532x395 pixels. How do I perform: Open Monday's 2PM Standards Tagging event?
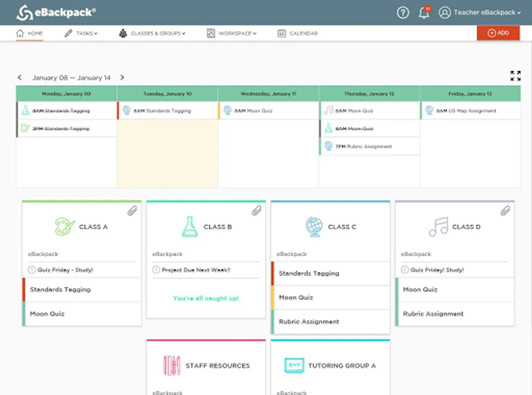[66, 129]
